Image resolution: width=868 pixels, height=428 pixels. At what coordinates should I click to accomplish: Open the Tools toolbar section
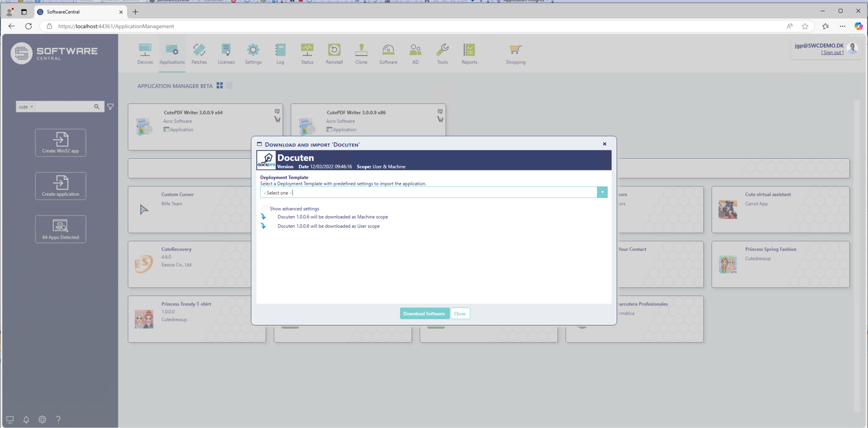(x=442, y=54)
